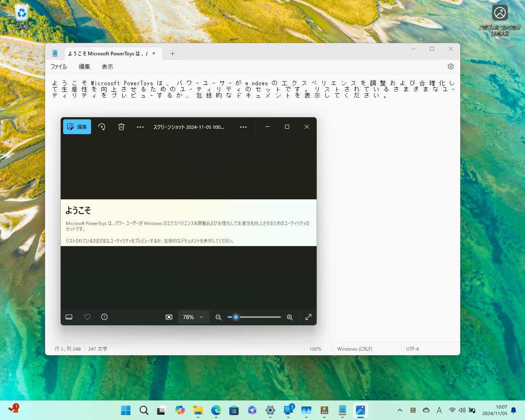Open the widgets icon with badge 1

13,409
